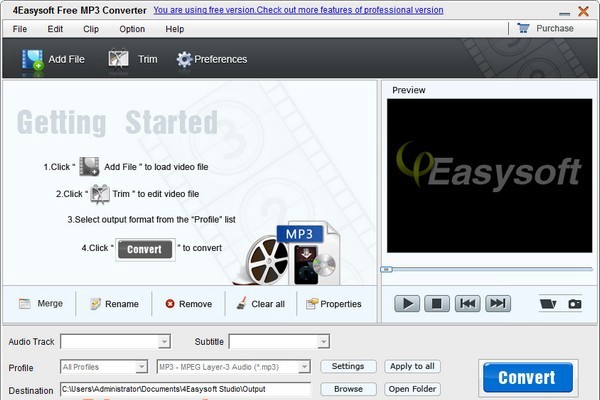Screen dimensions: 600x400
Task: Click Convert sample button in step 4
Action: [145, 250]
